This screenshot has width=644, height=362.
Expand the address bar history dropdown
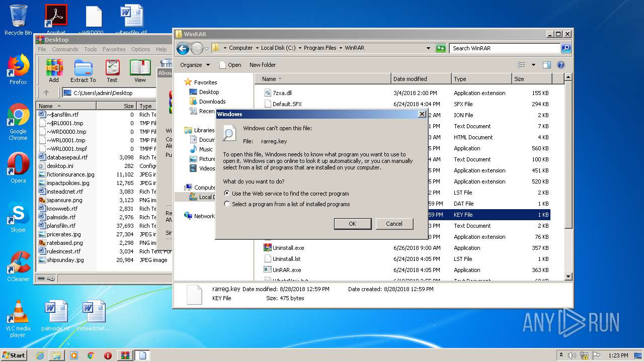(428, 48)
